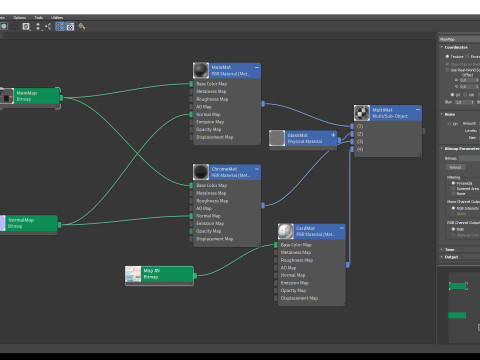Click the ChromeMat sphere preview thumbnail

[201, 172]
